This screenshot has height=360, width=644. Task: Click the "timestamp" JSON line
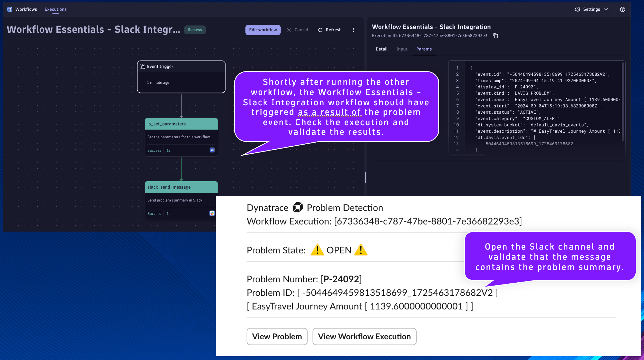click(536, 81)
